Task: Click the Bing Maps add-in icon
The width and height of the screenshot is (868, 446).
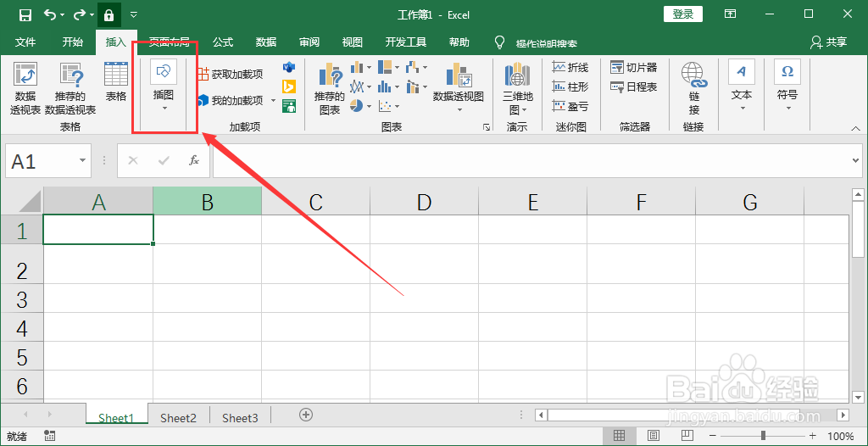Action: [x=289, y=86]
